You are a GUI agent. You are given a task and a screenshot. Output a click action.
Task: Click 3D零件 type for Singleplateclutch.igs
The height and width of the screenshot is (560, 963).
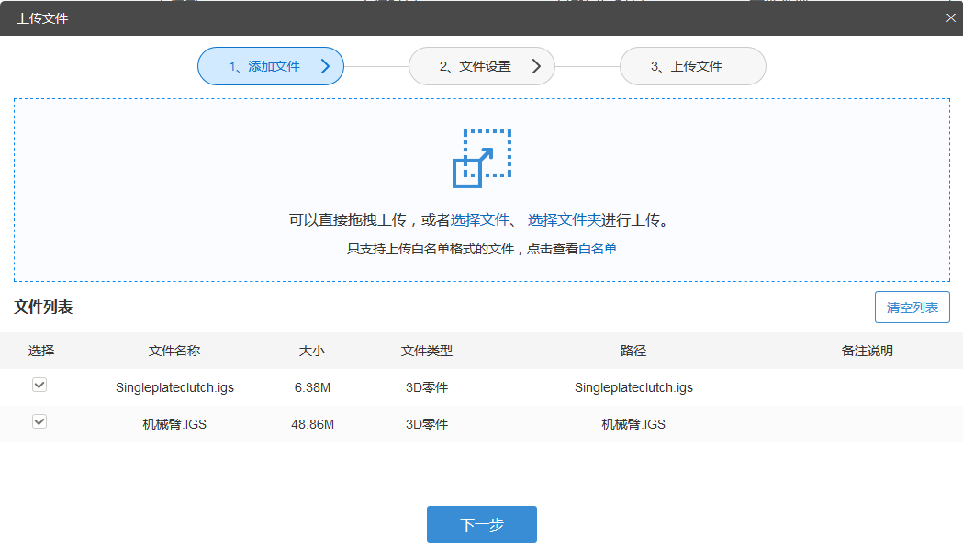[x=427, y=387]
